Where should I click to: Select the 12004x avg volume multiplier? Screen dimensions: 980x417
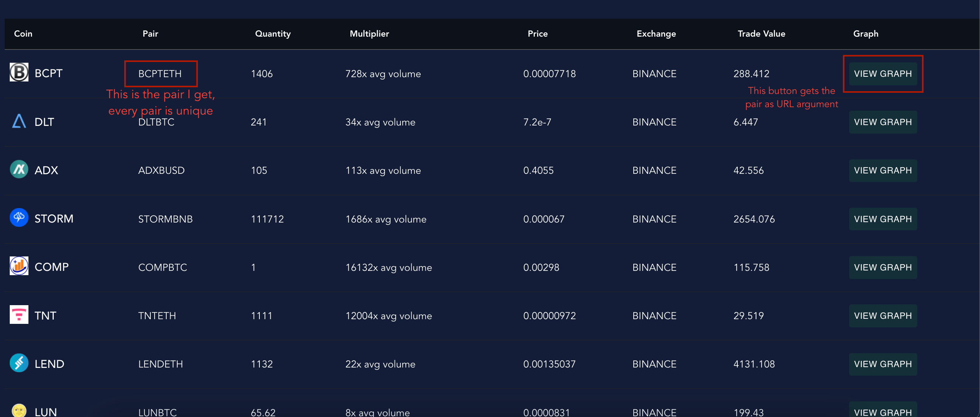coord(389,316)
